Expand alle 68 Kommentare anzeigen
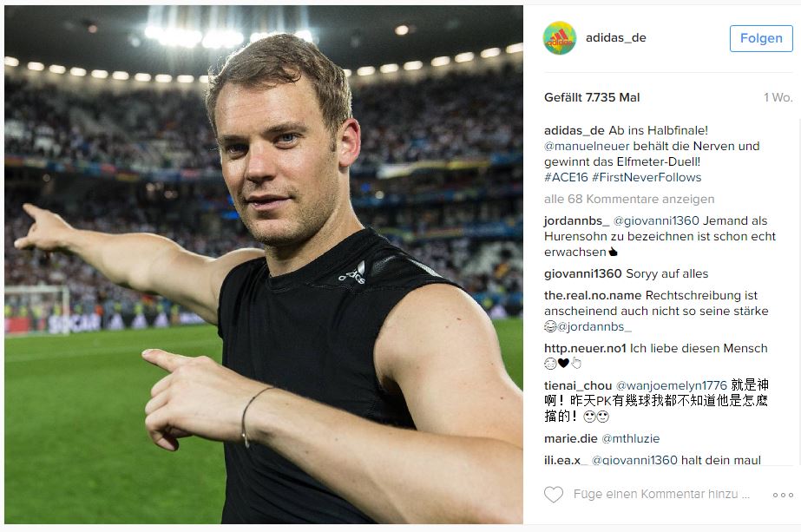Image resolution: width=801 pixels, height=532 pixels. pyautogui.click(x=629, y=199)
